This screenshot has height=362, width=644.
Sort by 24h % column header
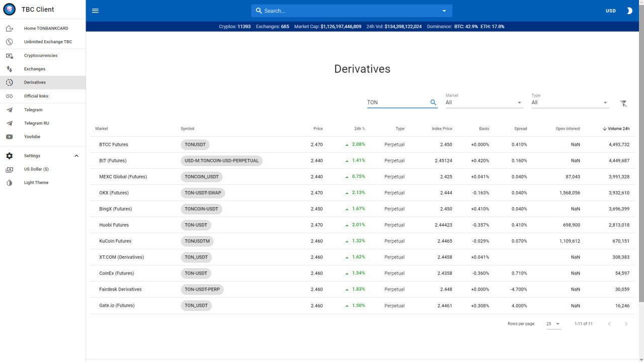coord(360,129)
